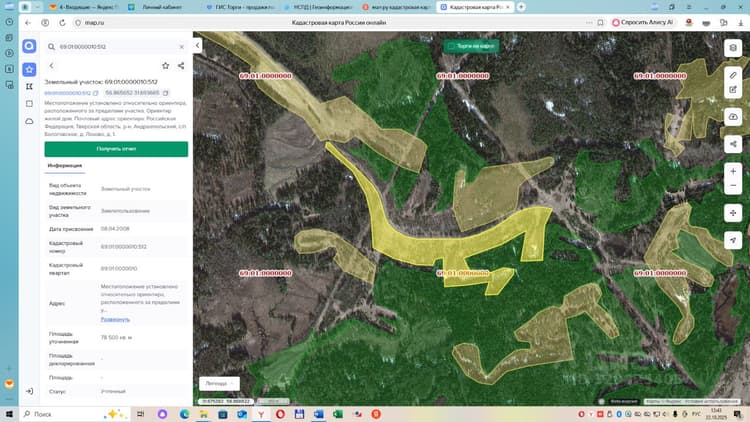750x422 pixels.
Task: Collapse the side panel with chevron
Action: click(198, 45)
